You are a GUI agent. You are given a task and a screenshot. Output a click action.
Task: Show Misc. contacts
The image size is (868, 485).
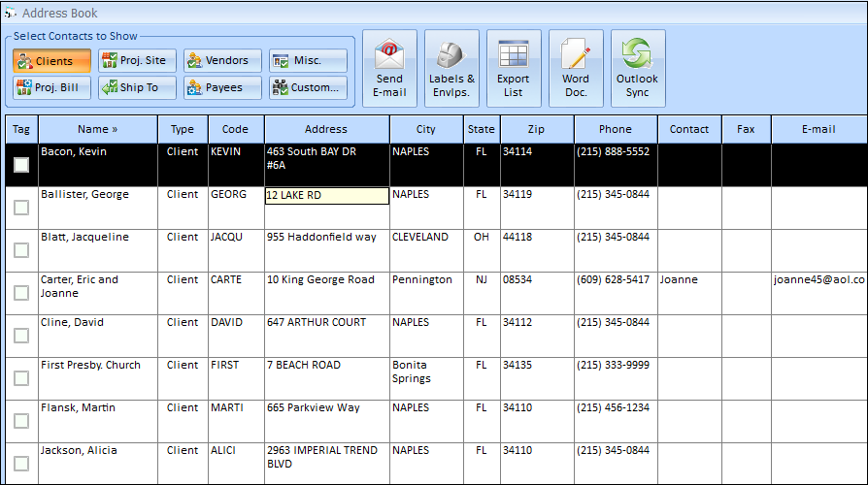[309, 61]
